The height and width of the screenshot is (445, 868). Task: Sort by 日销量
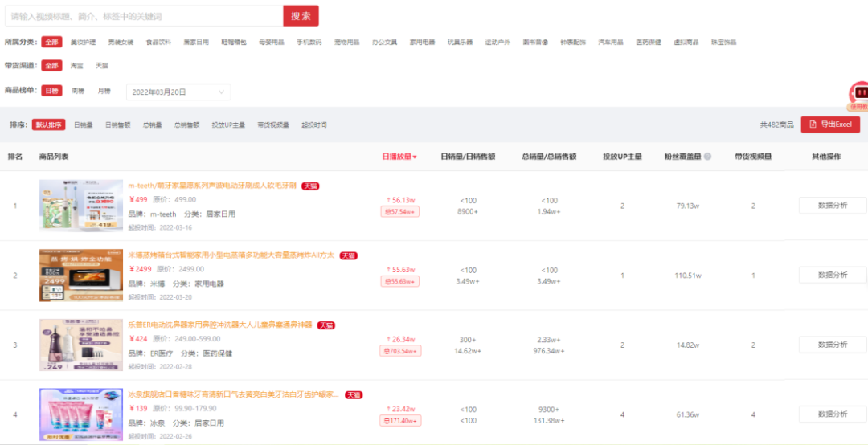84,125
